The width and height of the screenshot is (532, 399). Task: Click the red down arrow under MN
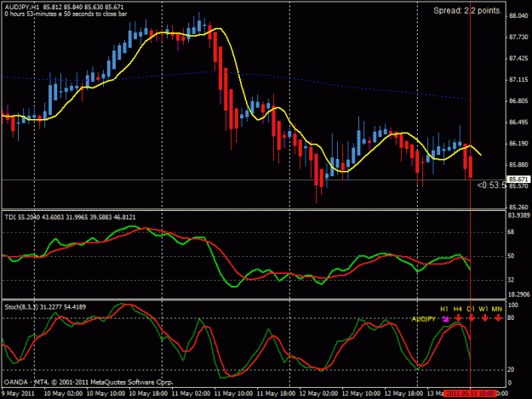498,318
